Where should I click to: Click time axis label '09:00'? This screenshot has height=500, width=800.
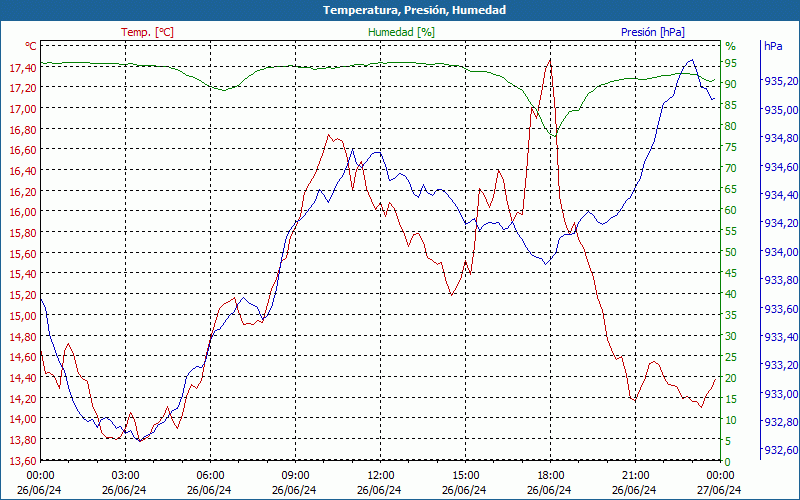(294, 475)
